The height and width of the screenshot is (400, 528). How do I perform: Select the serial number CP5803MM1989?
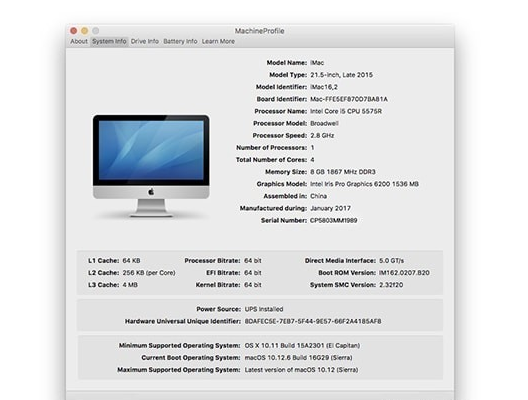tap(334, 221)
